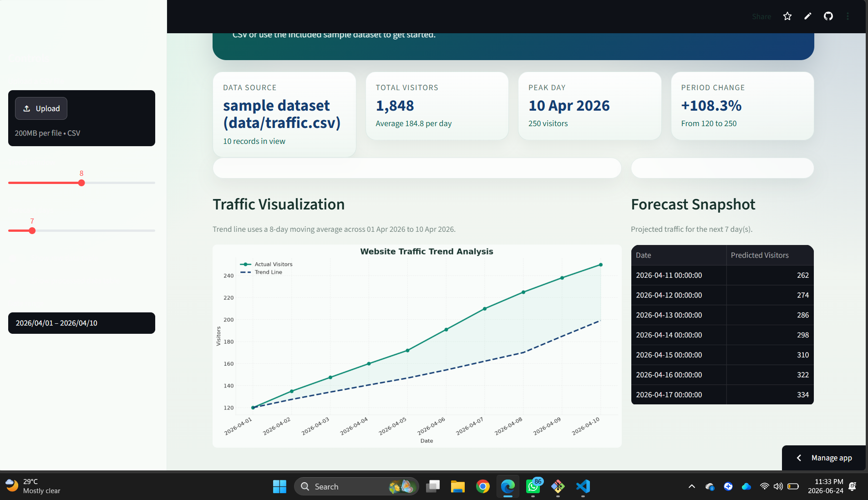Click the date range input 2026/04/01 – 2026/04/10

[81, 323]
